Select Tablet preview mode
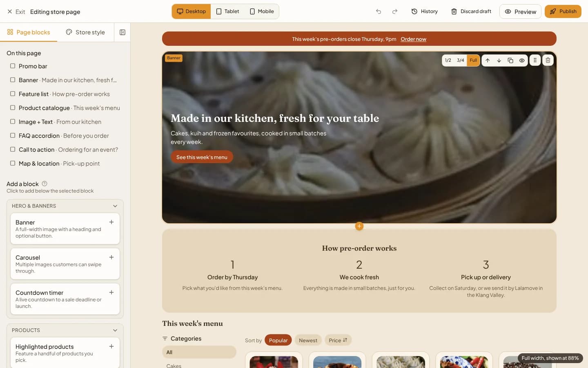 tap(227, 11)
